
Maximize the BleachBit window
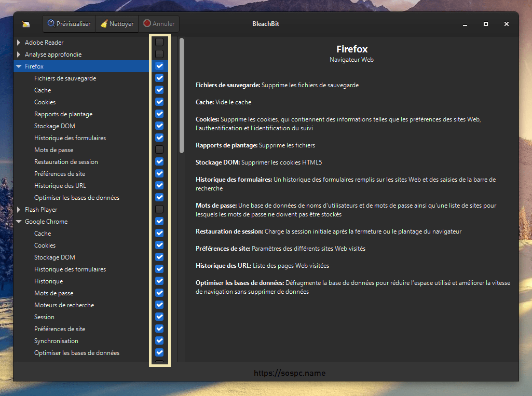pyautogui.click(x=486, y=24)
